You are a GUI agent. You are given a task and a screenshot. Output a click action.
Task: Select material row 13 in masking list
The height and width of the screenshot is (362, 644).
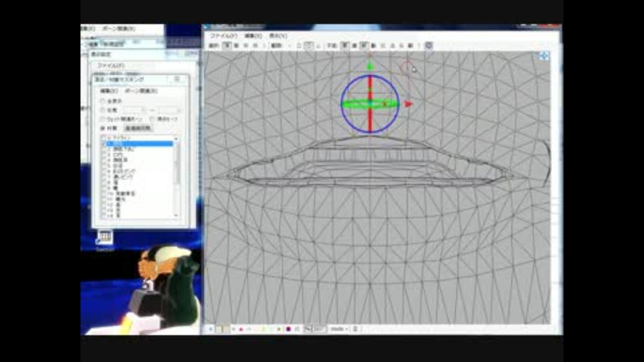pyautogui.click(x=140, y=210)
